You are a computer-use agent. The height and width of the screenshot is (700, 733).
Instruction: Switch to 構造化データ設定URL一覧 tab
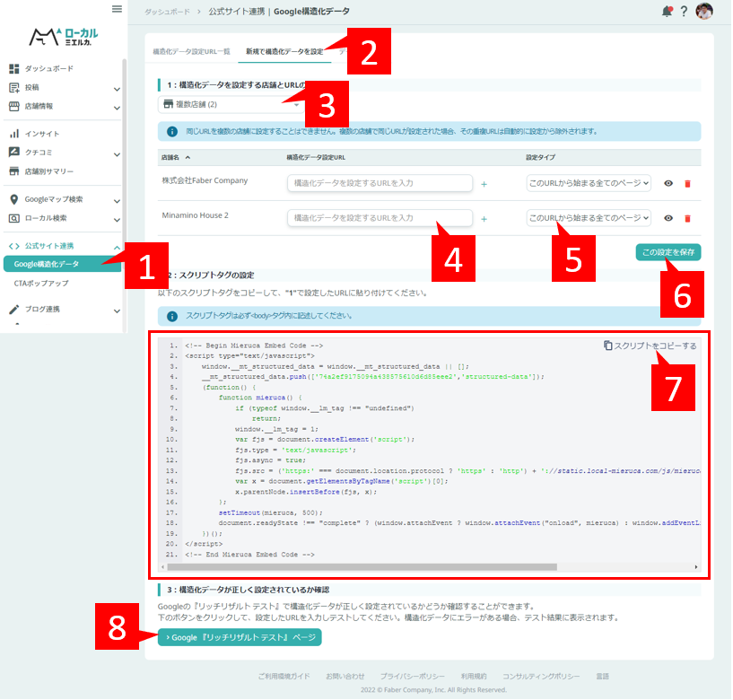[192, 51]
